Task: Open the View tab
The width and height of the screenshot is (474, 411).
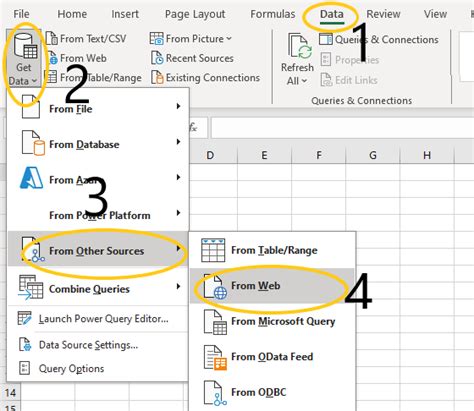Action: click(435, 14)
